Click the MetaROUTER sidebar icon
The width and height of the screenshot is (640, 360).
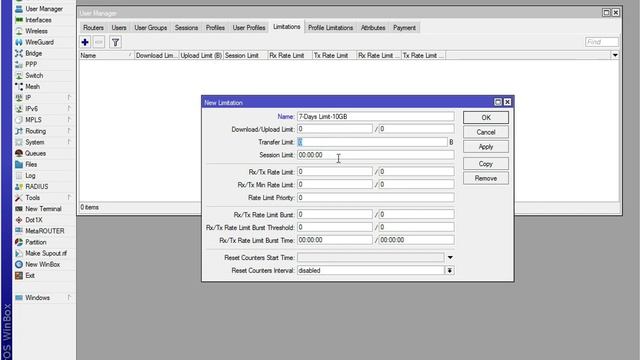click(x=19, y=231)
